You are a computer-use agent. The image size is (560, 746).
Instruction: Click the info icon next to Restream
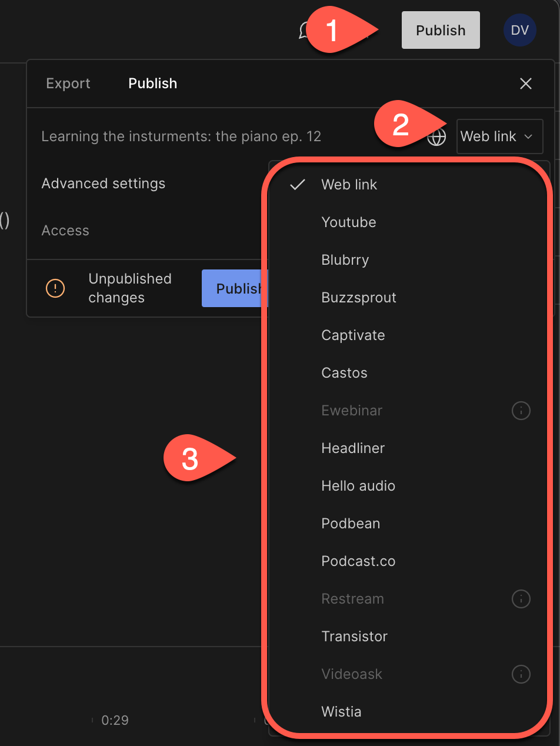click(x=521, y=599)
